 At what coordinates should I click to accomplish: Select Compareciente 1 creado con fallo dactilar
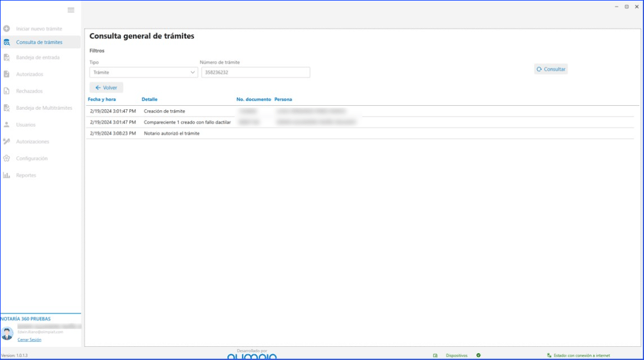coord(360,122)
